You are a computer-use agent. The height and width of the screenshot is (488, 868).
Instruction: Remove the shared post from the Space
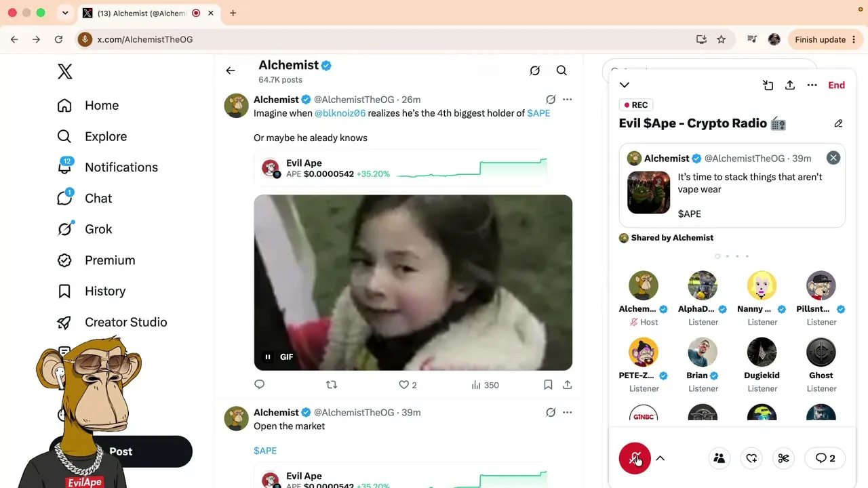(x=833, y=158)
